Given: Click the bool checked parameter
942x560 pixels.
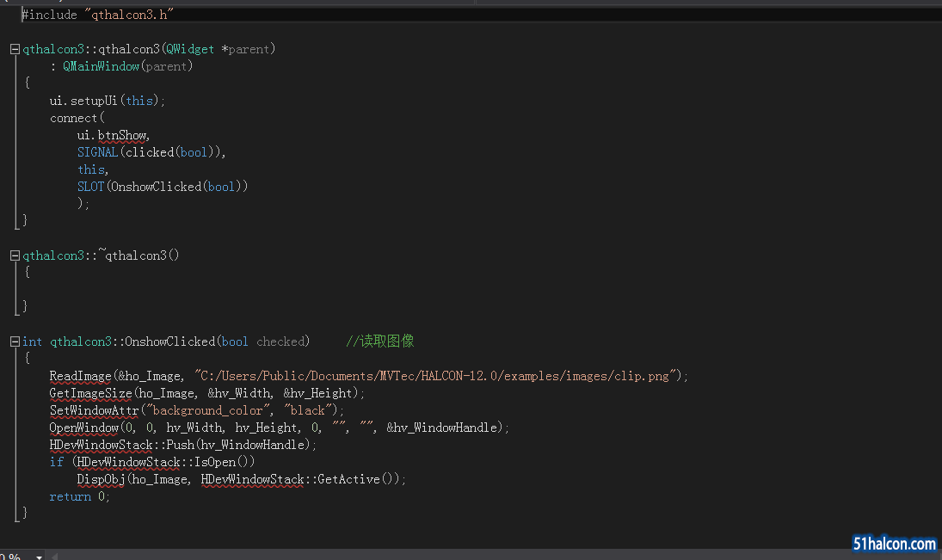Looking at the screenshot, I should [265, 342].
